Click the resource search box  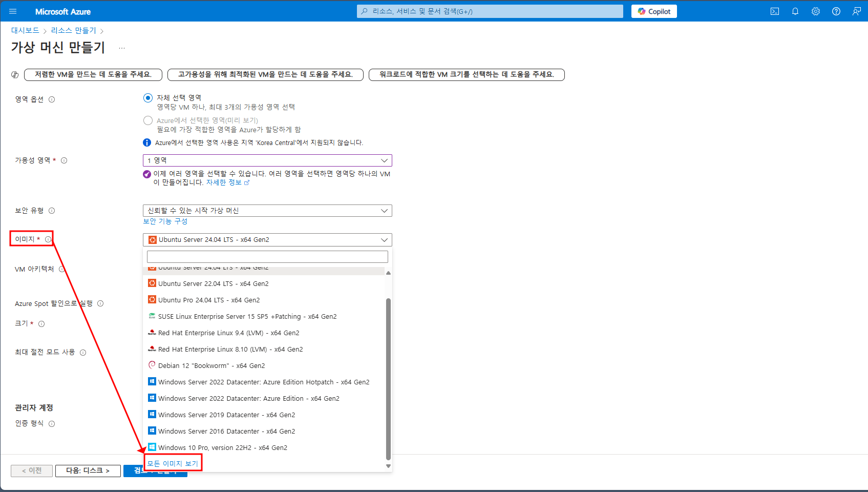[490, 11]
